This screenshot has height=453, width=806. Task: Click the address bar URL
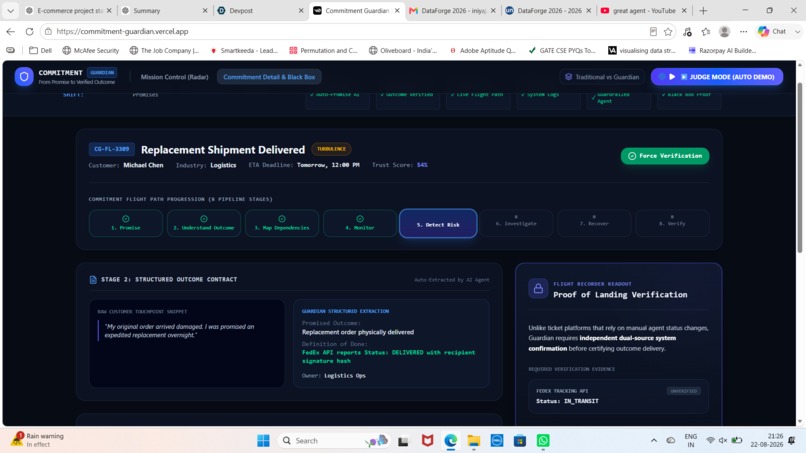pos(122,31)
